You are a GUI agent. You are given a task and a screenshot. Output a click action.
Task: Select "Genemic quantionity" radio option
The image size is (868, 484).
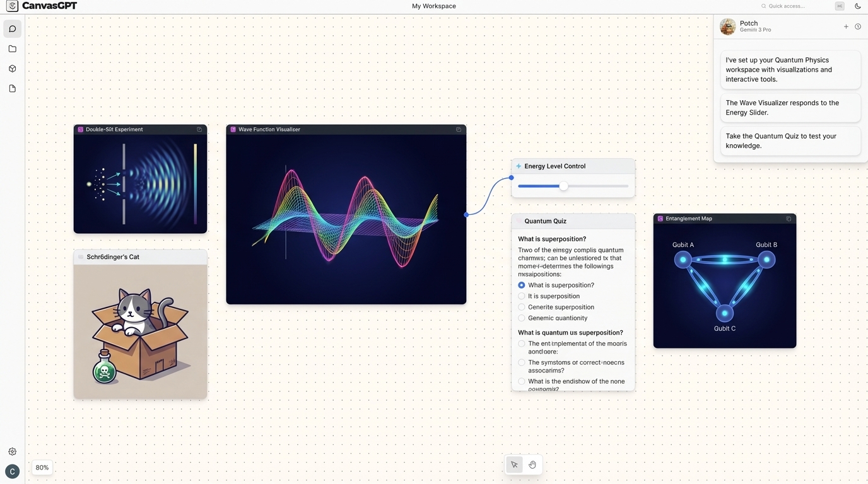522,318
